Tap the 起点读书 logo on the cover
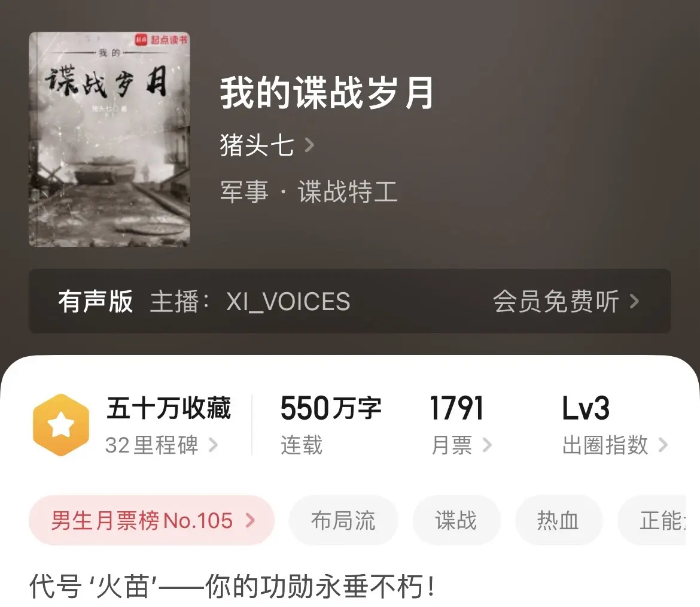 click(x=161, y=40)
